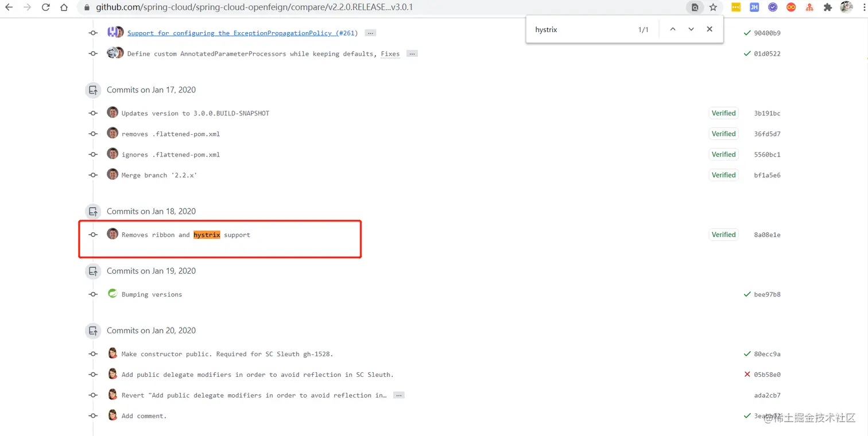The height and width of the screenshot is (436, 868).
Task: Open 'ignores .flattened-pom.xml' commit
Action: click(170, 155)
